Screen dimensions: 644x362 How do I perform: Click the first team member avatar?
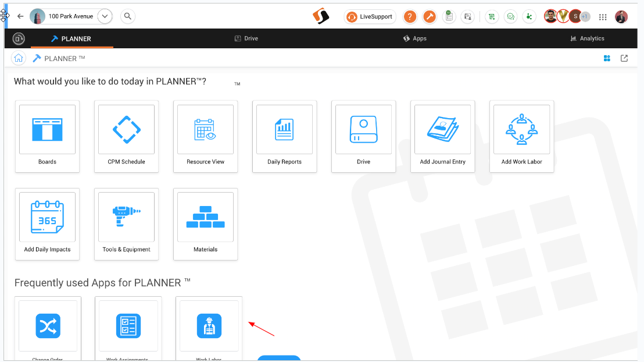tap(550, 16)
